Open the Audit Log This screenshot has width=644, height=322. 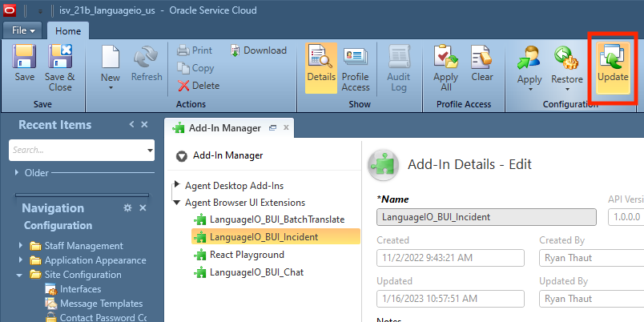398,68
